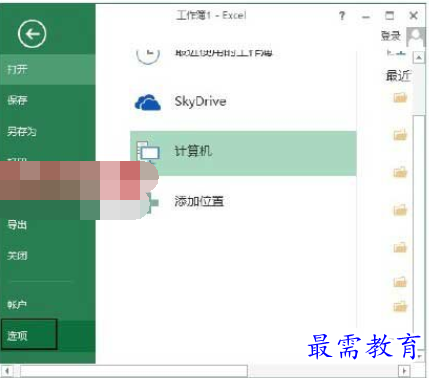Choose 添加位置 to add a place
Screen dimensions: 429x378
pos(199,201)
